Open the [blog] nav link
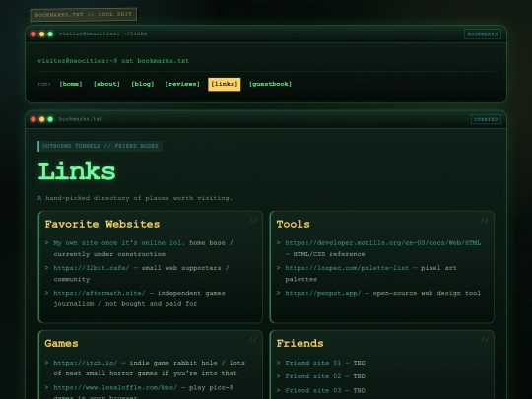 coord(143,84)
